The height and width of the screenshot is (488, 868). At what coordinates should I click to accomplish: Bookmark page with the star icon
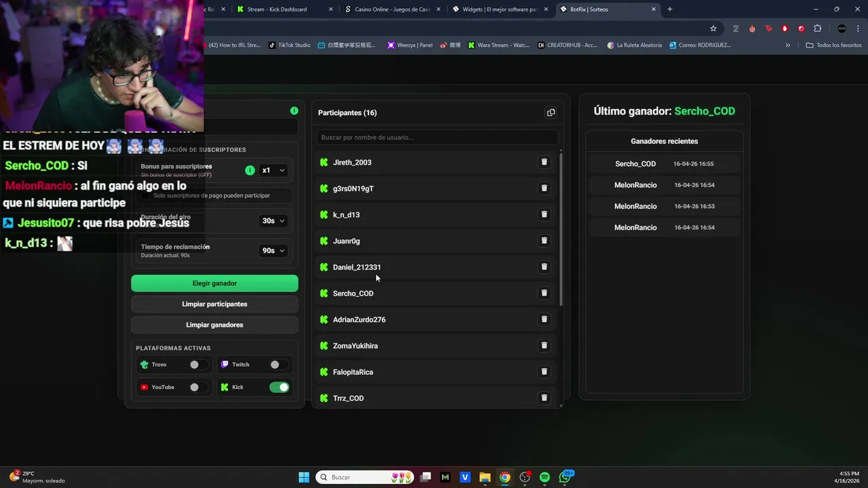713,28
